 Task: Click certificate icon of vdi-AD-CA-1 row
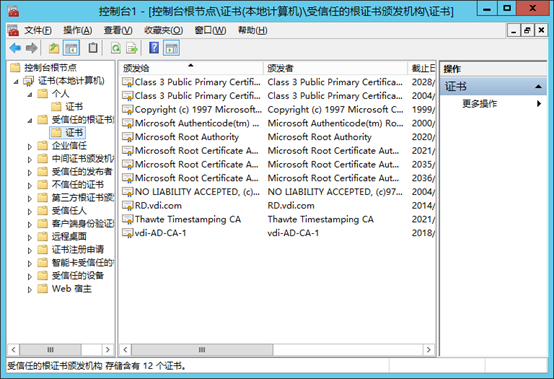[127, 233]
